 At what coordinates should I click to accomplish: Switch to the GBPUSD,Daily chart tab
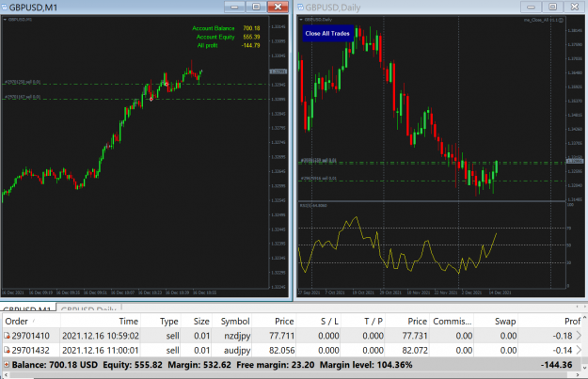tap(88, 308)
